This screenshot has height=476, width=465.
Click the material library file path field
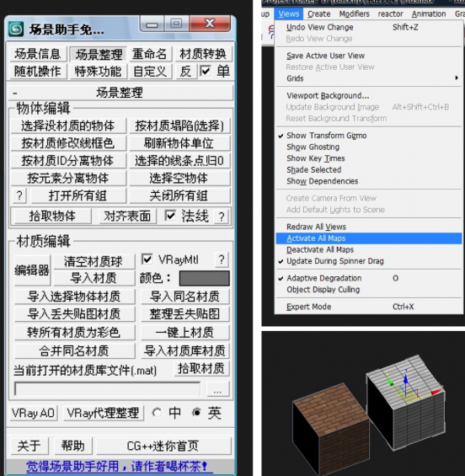pos(108,388)
